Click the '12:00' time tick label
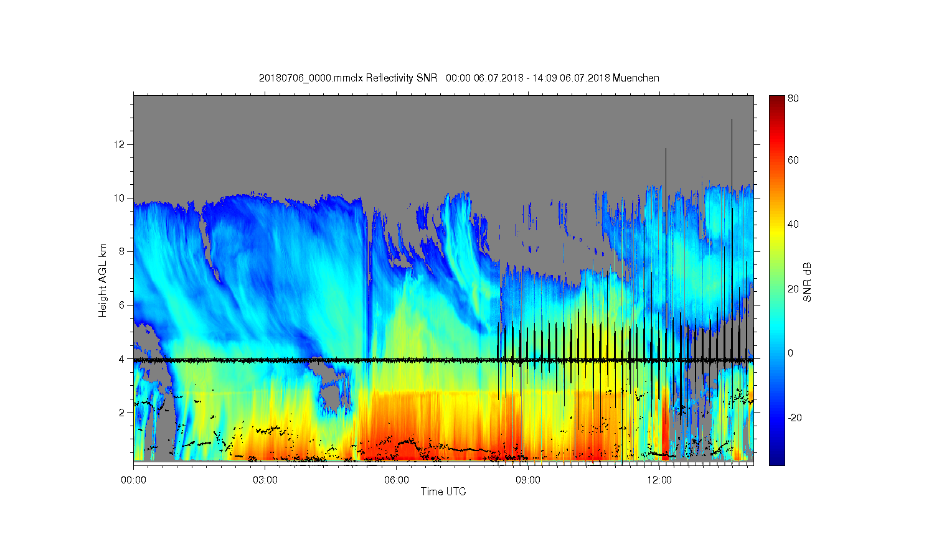Image resolution: width=934 pixels, height=560 pixels. pos(659,480)
